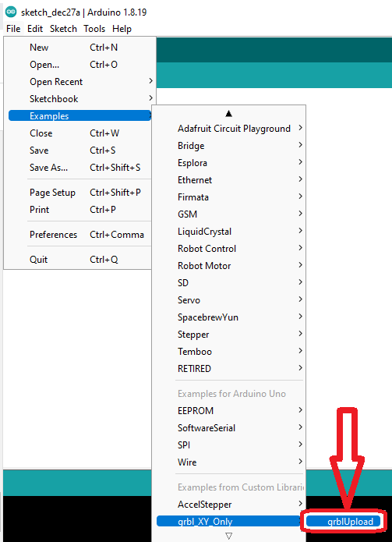Open the Help menu
The image size is (392, 542).
click(x=122, y=29)
